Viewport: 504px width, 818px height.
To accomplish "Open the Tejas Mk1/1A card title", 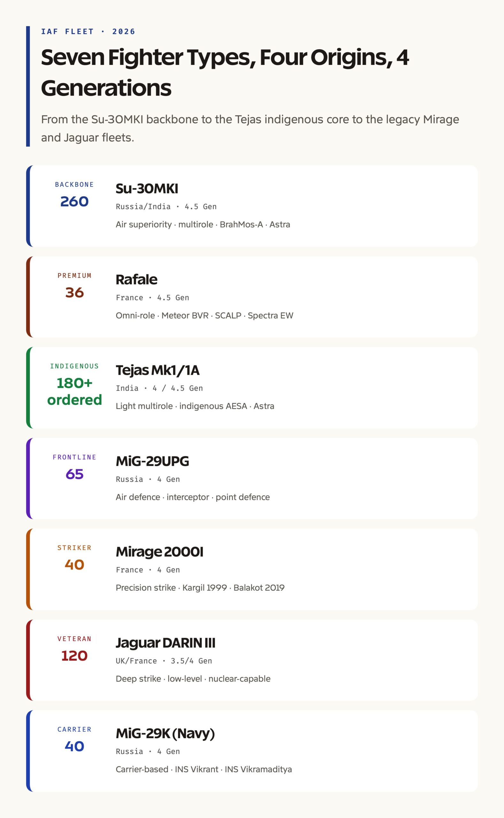I will (157, 370).
